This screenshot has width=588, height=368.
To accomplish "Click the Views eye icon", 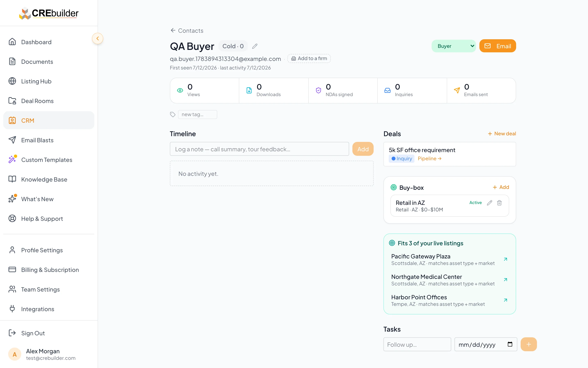I will pyautogui.click(x=180, y=91).
